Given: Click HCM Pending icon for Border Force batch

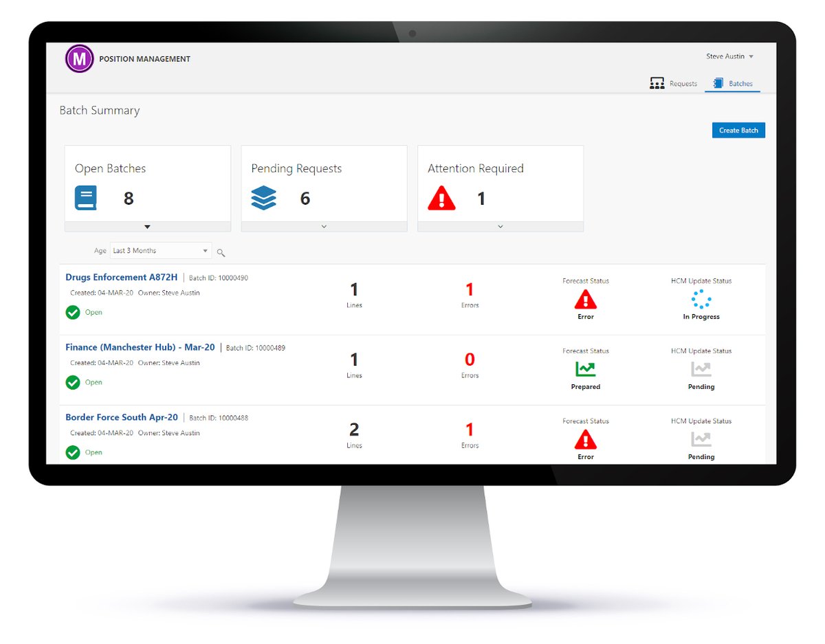Looking at the screenshot, I should point(701,439).
